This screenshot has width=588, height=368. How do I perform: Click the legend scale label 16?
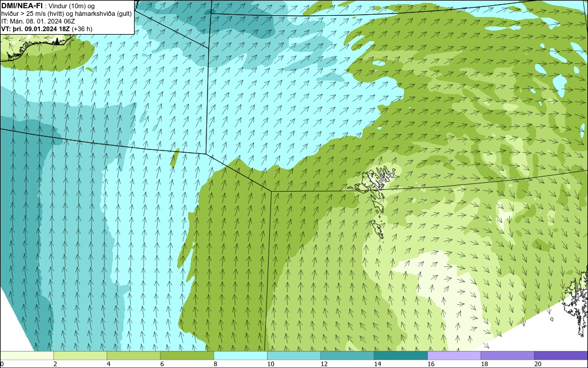click(431, 364)
